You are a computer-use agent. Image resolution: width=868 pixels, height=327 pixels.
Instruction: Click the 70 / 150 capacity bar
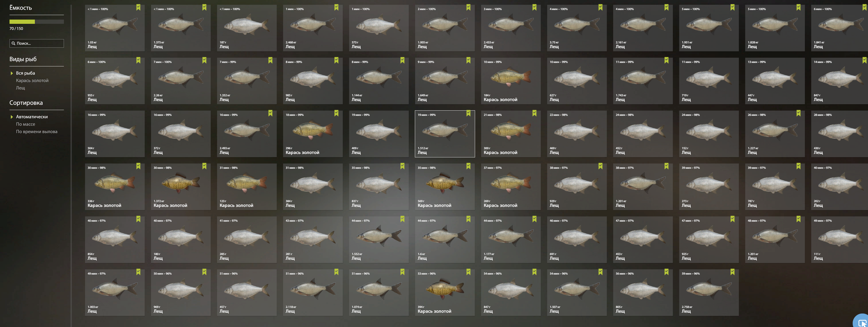click(36, 22)
